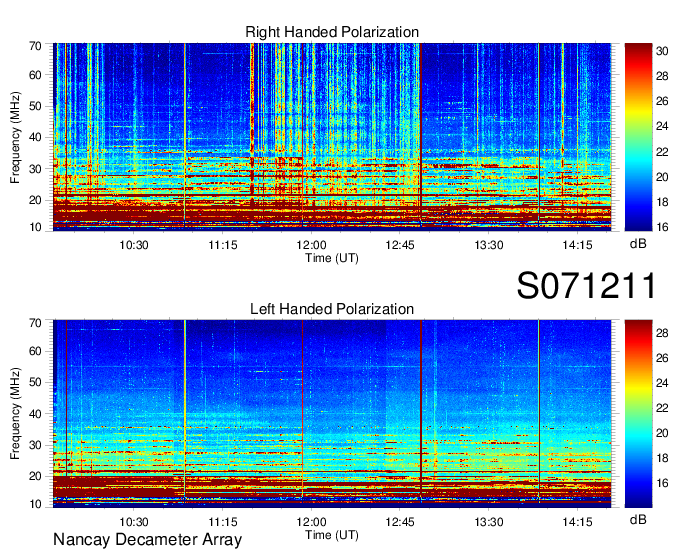The width and height of the screenshot is (680, 552).
Task: Click the bottom plot's "Frequency (MHz)" axis label
Action: (x=15, y=414)
